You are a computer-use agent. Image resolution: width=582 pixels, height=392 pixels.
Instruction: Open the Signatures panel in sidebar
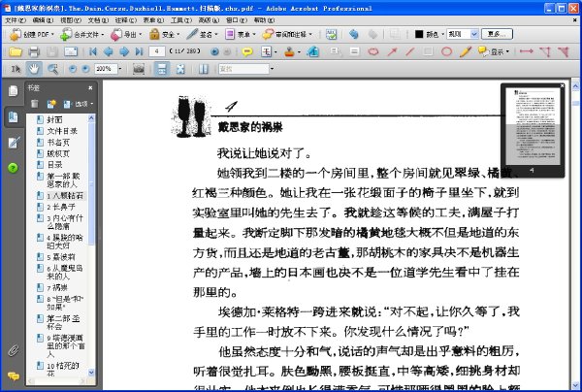(x=13, y=143)
